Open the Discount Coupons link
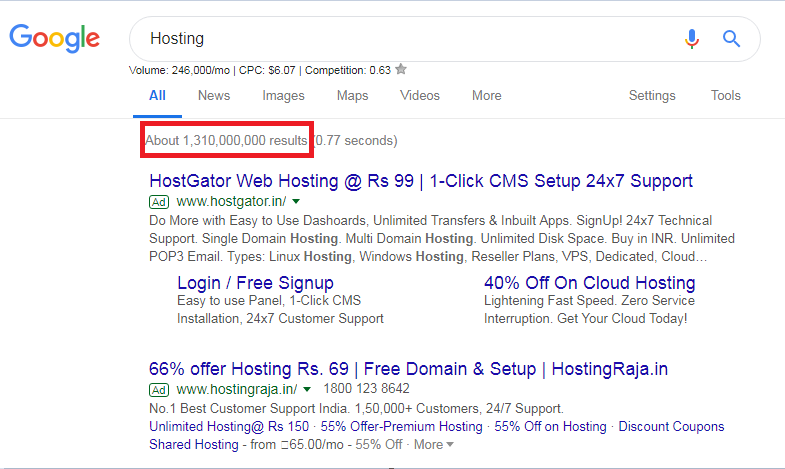Viewport: 785px width, 469px height. point(671,426)
